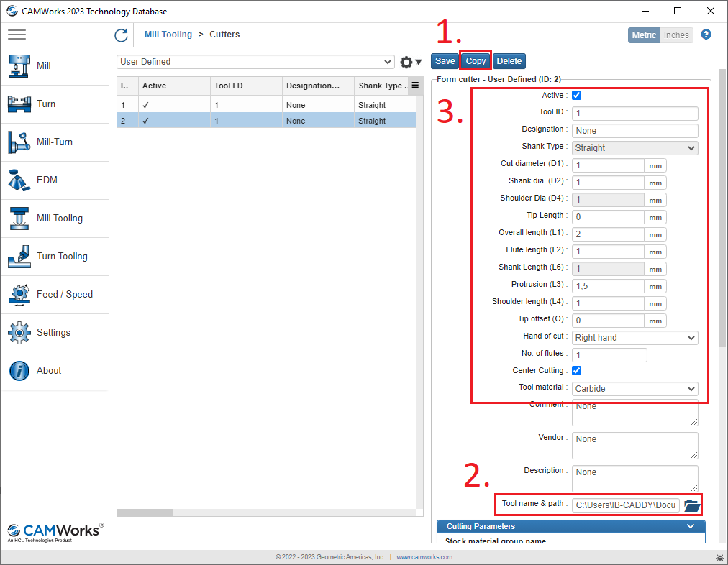Click the Tip Length field
This screenshot has width=728, height=565.
click(608, 217)
